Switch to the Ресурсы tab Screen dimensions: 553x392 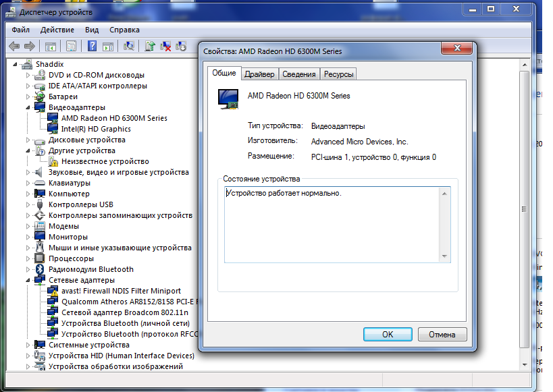338,74
